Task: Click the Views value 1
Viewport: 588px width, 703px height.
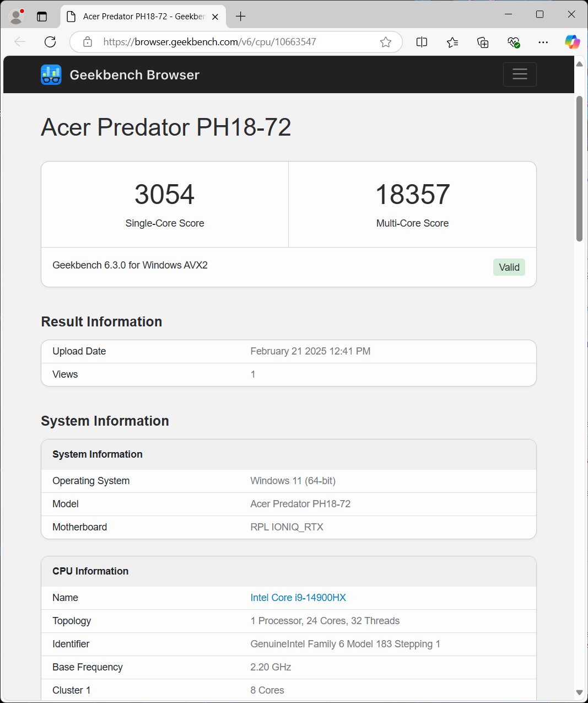Action: pyautogui.click(x=253, y=374)
